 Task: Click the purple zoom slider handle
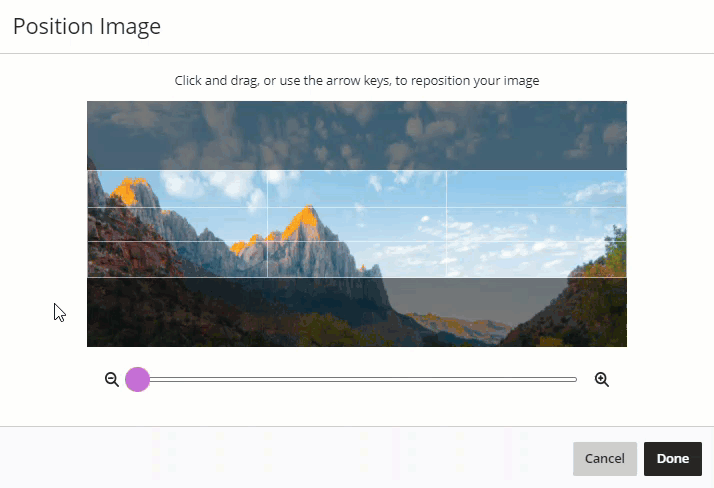[138, 379]
